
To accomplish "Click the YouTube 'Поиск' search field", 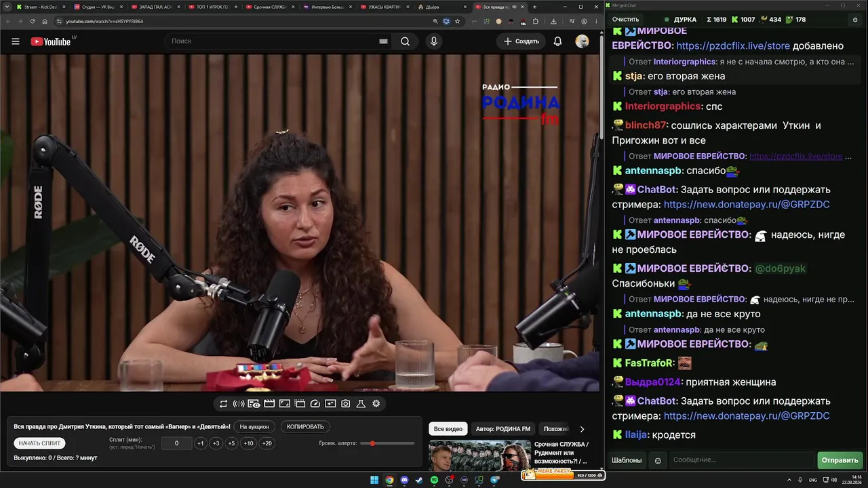I will point(278,41).
